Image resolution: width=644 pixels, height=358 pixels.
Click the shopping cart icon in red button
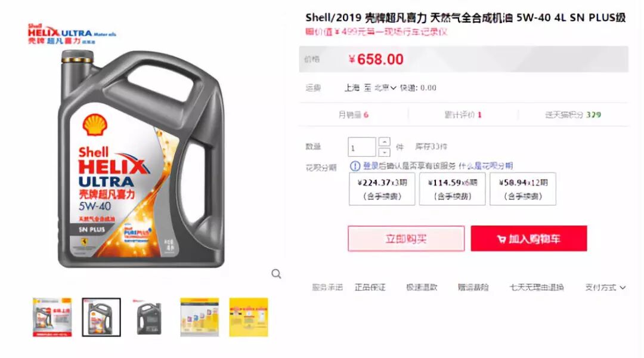tap(501, 239)
